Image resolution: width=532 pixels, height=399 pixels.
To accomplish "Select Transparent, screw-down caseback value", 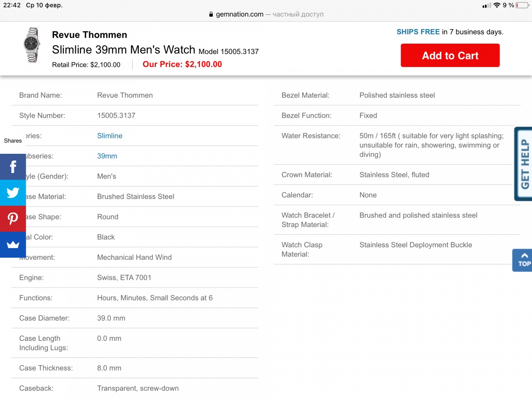I will tap(138, 389).
